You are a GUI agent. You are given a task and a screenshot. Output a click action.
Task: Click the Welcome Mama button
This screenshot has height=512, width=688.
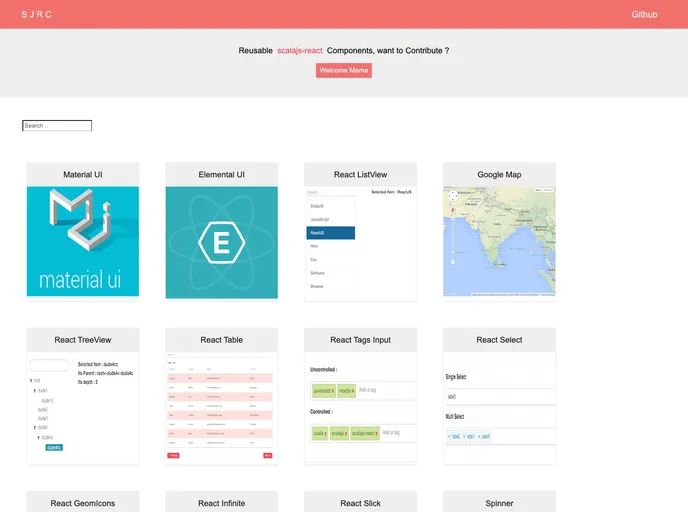pos(344,70)
